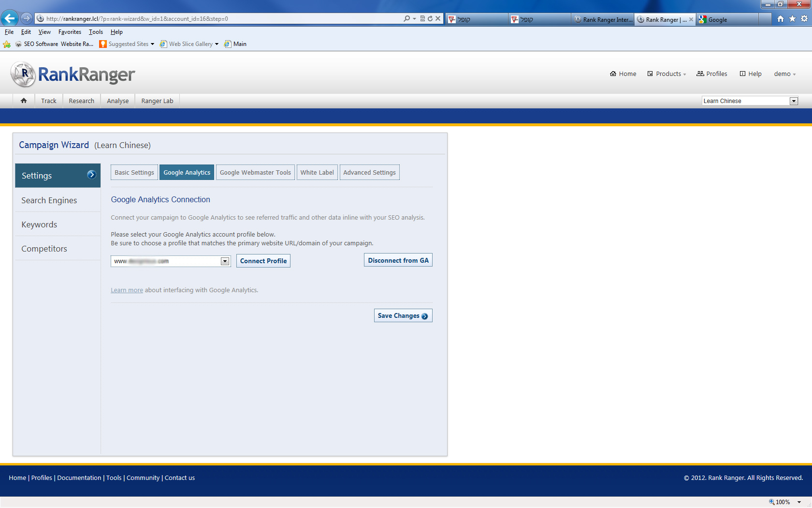Screen dimensions: 812x508
Task: Open the footer Community link
Action: tap(143, 478)
